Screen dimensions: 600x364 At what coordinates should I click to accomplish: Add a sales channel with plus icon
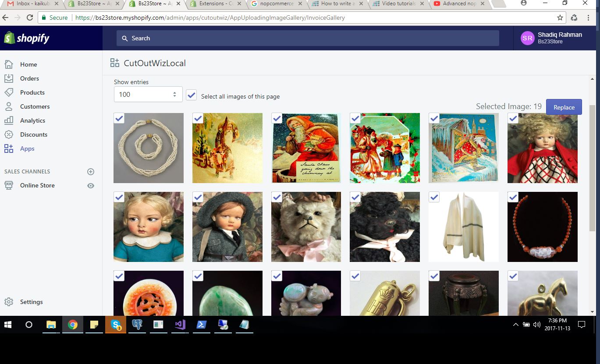tap(91, 172)
